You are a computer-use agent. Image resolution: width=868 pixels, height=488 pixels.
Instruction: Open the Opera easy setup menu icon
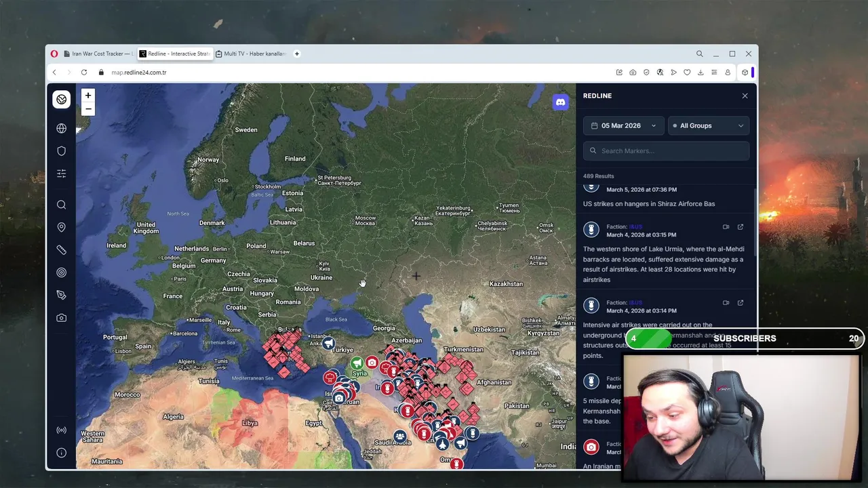pos(714,73)
